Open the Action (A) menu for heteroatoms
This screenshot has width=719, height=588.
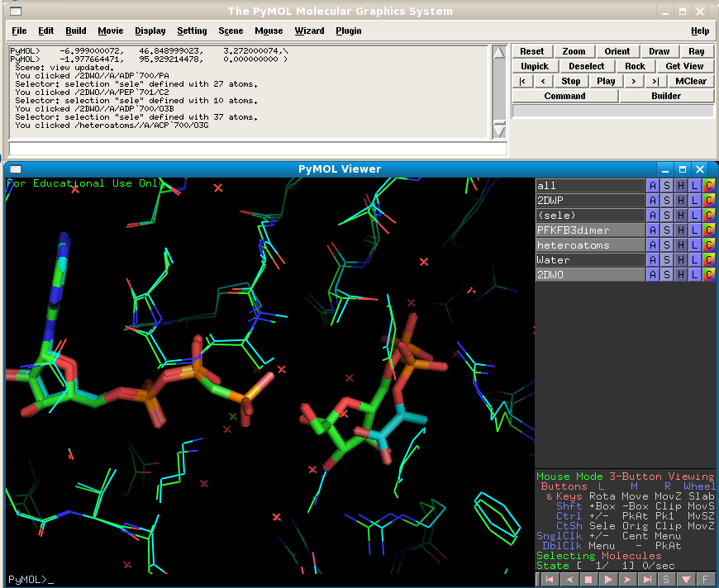tap(653, 245)
